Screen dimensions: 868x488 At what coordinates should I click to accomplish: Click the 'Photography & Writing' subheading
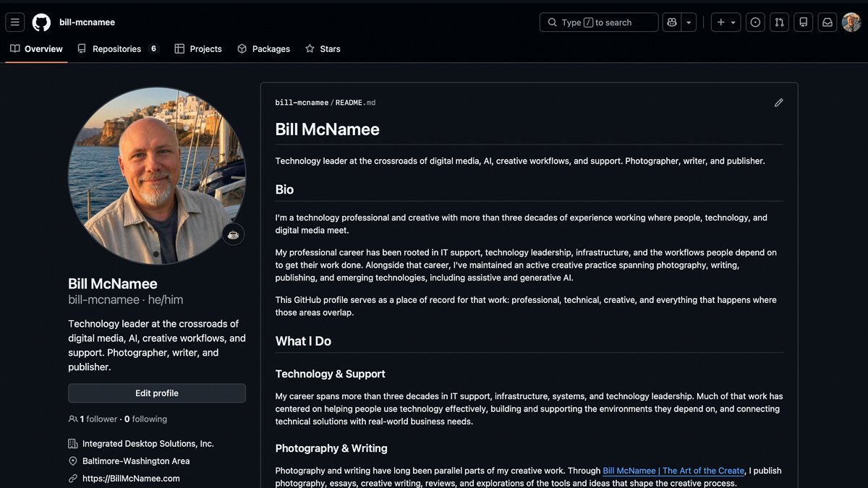[331, 448]
